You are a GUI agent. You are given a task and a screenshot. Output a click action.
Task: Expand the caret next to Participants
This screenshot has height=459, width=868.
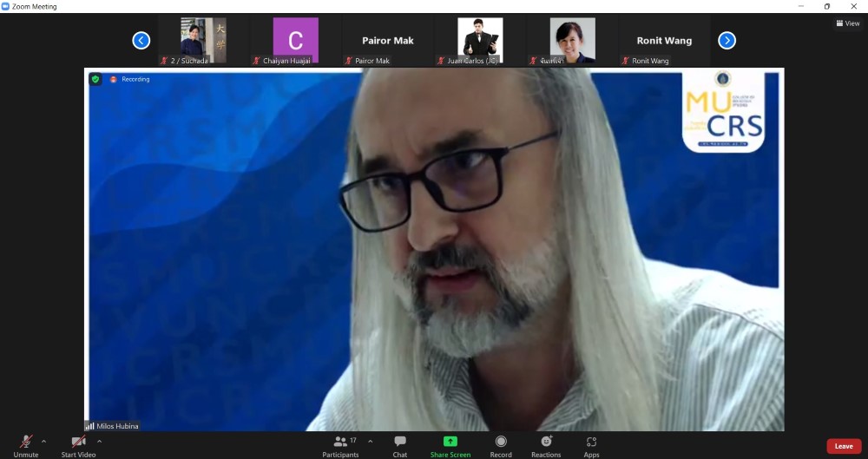[370, 441]
